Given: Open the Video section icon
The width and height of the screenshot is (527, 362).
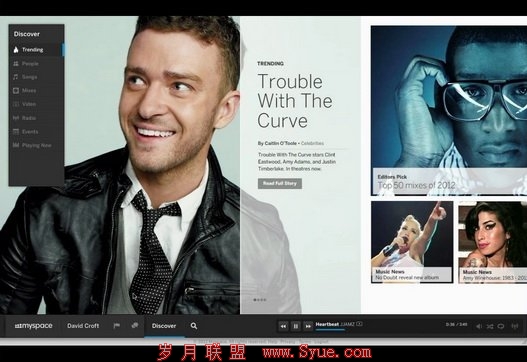Looking at the screenshot, I should pyautogui.click(x=15, y=104).
